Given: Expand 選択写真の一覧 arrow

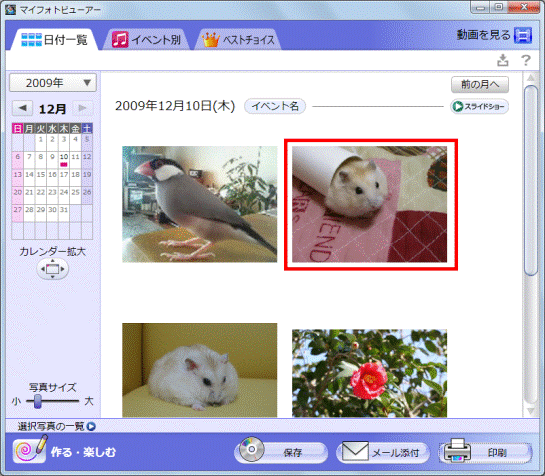Looking at the screenshot, I should pos(91,426).
